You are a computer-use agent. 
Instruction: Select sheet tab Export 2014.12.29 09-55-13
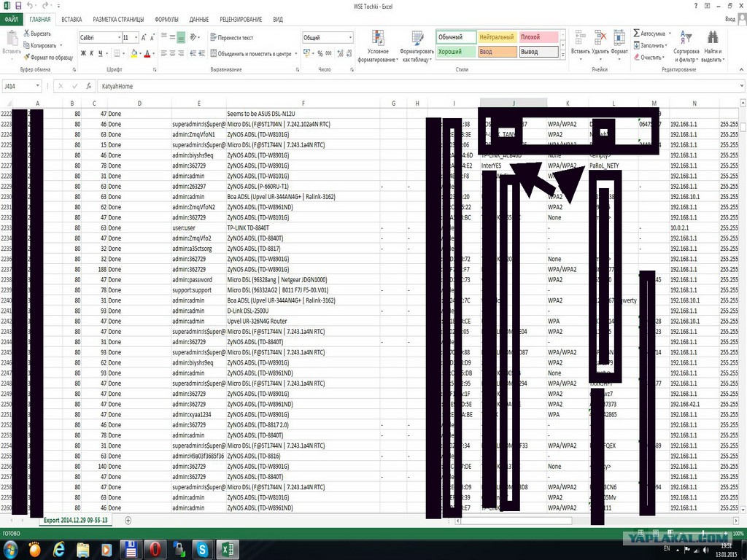(x=75, y=520)
